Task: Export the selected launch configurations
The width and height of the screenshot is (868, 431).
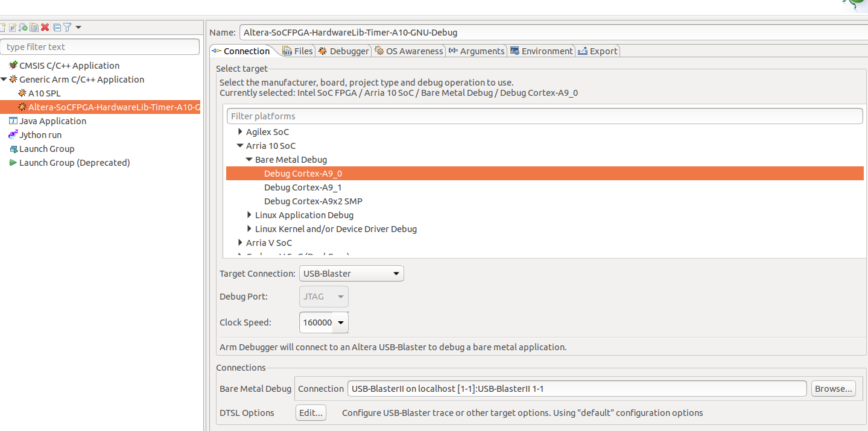Action: click(23, 27)
